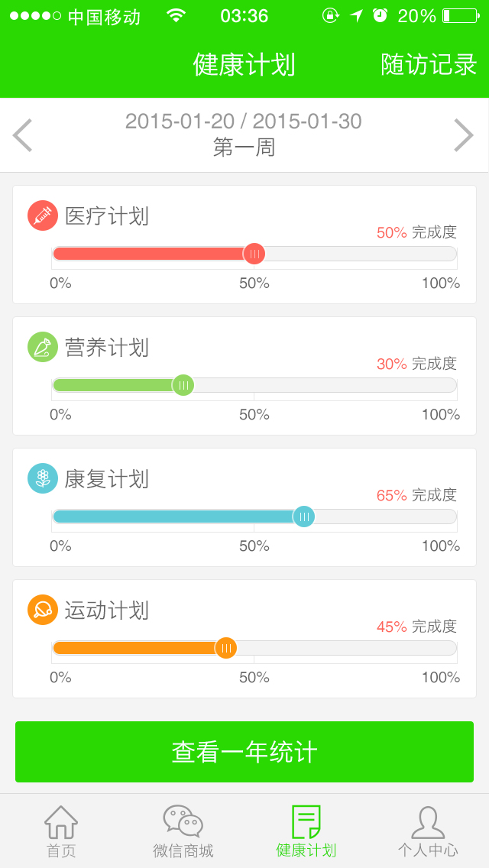Tap the battery indicator in status bar
The height and width of the screenshot is (868, 489).
click(460, 15)
